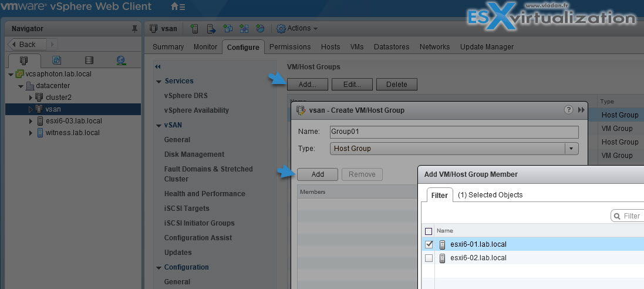The height and width of the screenshot is (289, 644).
Task: Click the New Virtual Machine toolbar icon
Action: click(x=228, y=28)
